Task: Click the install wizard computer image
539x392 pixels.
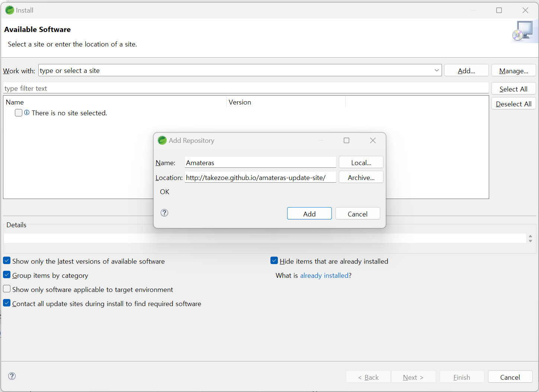Action: point(524,31)
